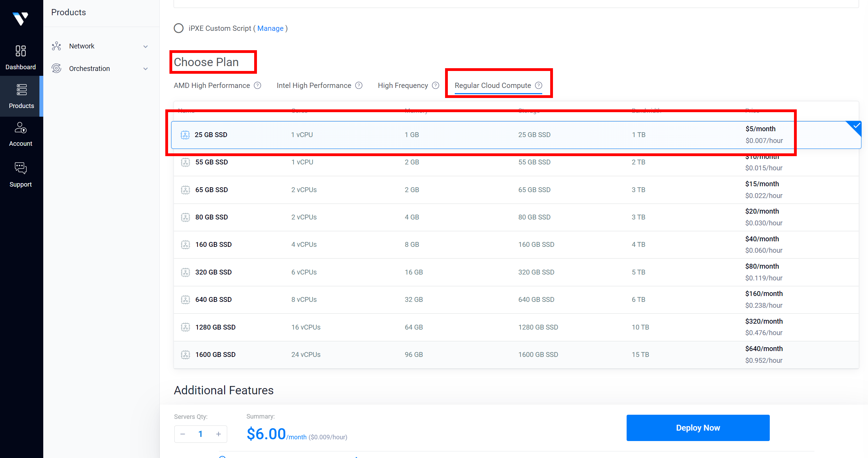
Task: Choose the 160 GB SSD plan
Action: click(x=415, y=245)
